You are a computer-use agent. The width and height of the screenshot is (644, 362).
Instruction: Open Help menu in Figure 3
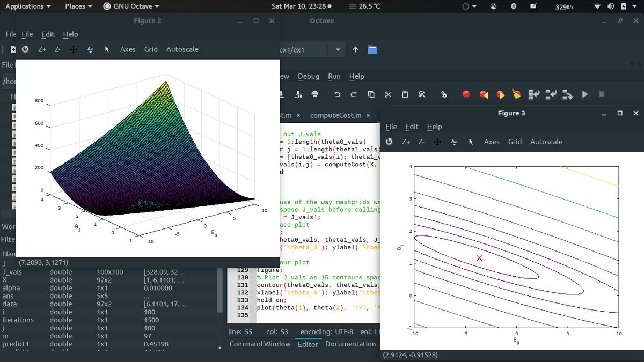coord(434,127)
